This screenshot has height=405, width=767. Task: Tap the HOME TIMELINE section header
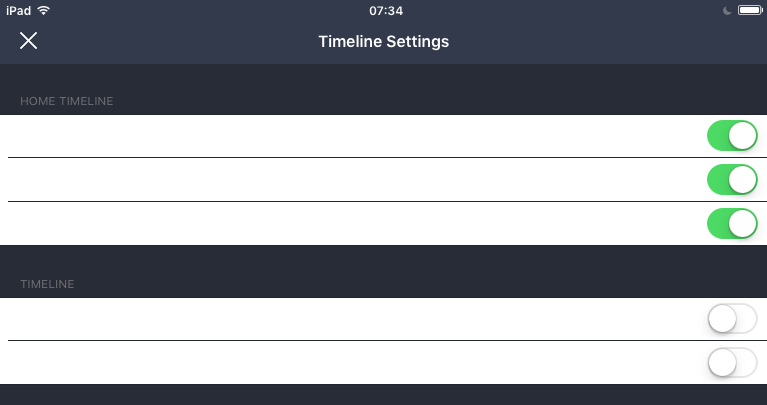tap(67, 101)
